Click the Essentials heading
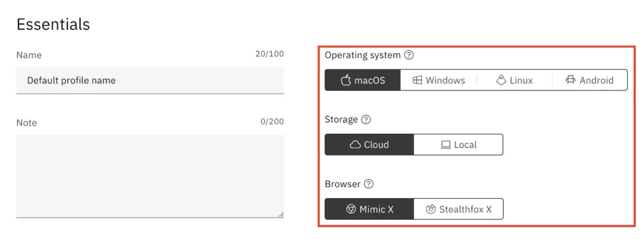The height and width of the screenshot is (239, 644). (x=53, y=25)
